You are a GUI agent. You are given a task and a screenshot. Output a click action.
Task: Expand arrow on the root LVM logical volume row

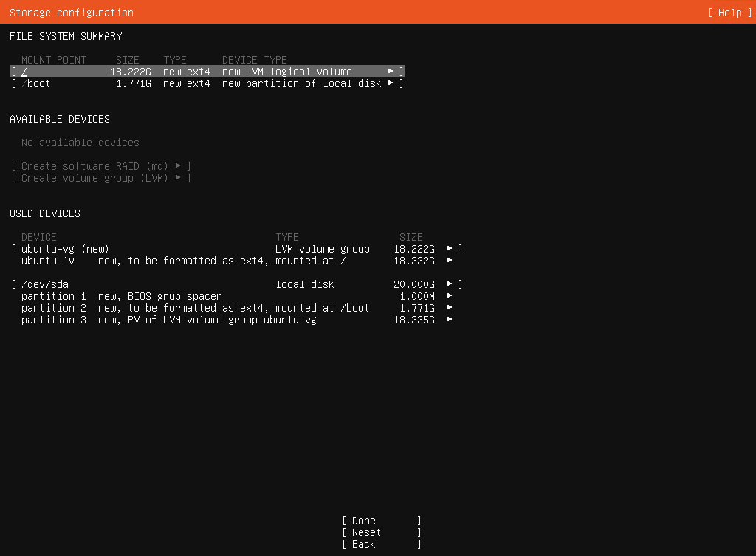pyautogui.click(x=391, y=72)
